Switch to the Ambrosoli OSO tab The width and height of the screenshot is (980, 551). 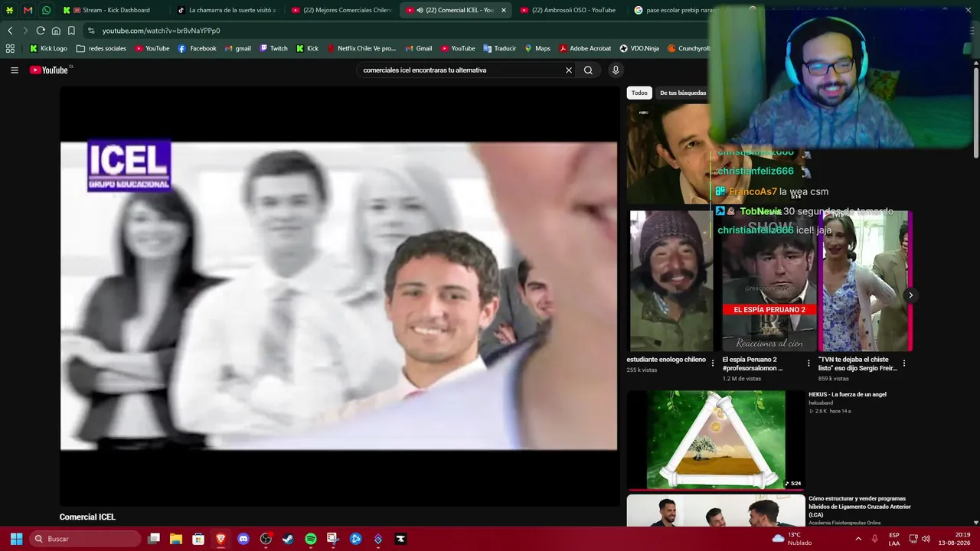570,10
